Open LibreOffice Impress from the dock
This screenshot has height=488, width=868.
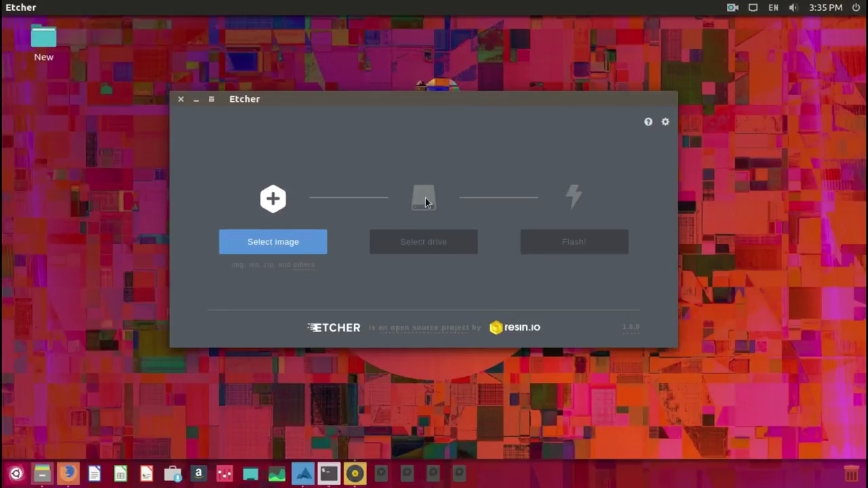click(x=146, y=474)
